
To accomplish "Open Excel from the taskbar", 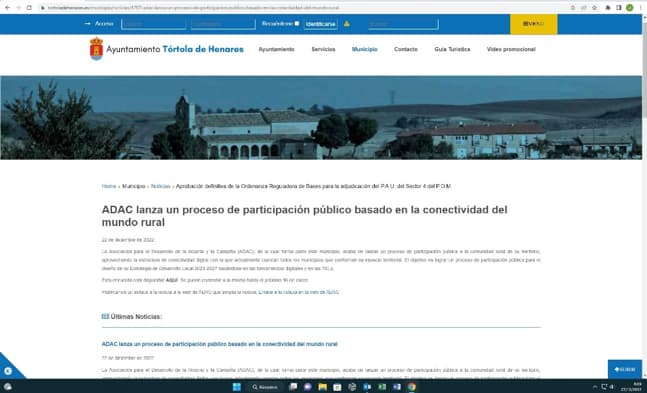I will 382,387.
